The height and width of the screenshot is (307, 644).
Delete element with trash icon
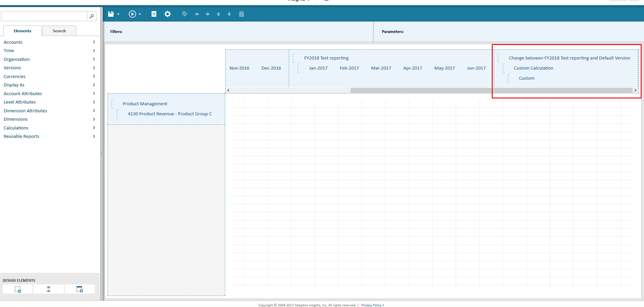(x=241, y=14)
